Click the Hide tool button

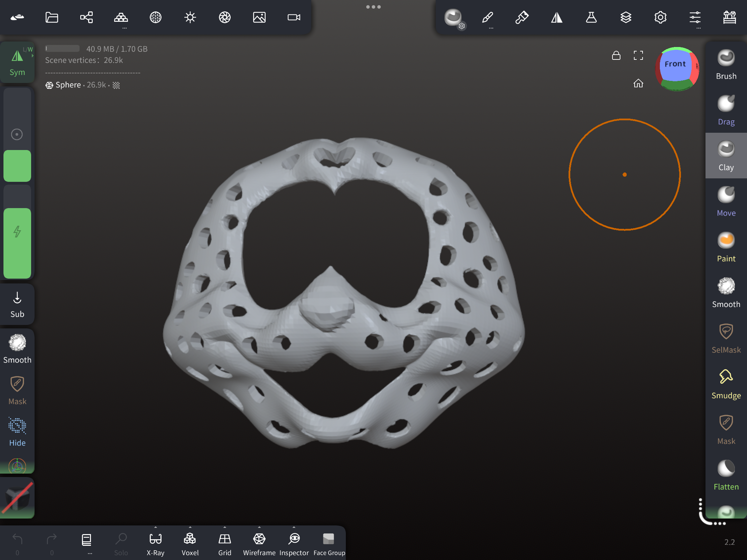point(17,432)
